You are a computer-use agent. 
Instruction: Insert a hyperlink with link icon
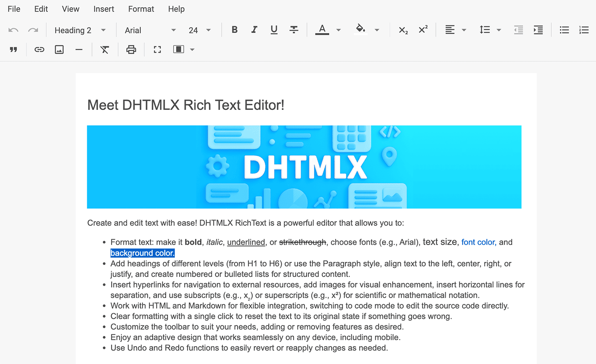[39, 50]
